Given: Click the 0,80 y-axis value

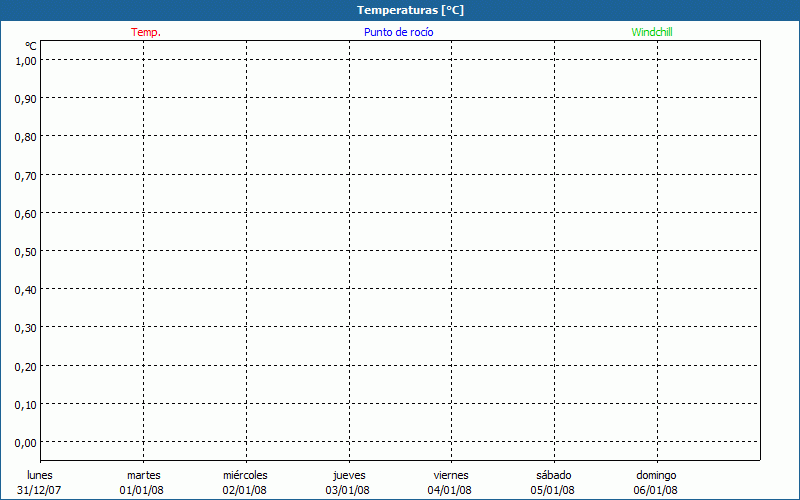Looking at the screenshot, I should pyautogui.click(x=26, y=136).
